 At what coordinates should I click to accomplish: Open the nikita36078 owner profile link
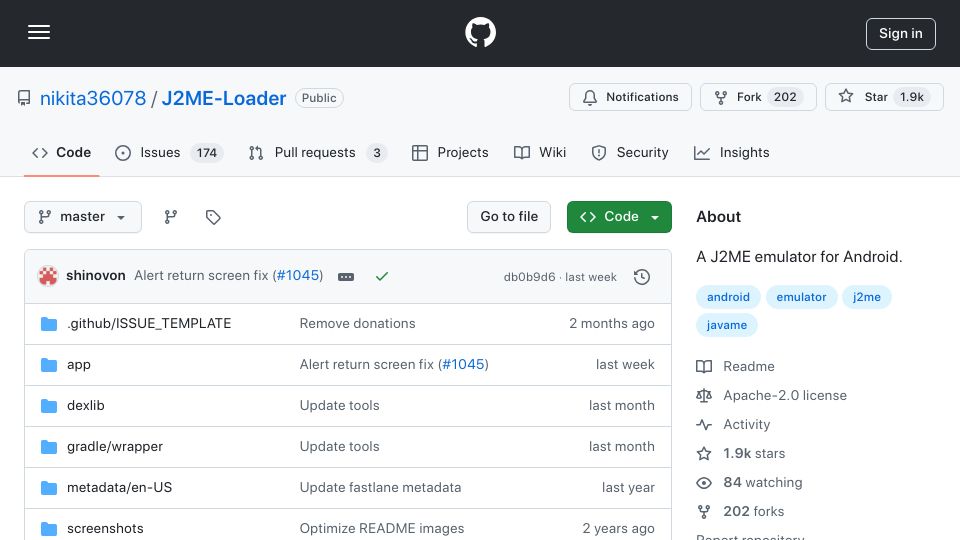click(x=93, y=98)
